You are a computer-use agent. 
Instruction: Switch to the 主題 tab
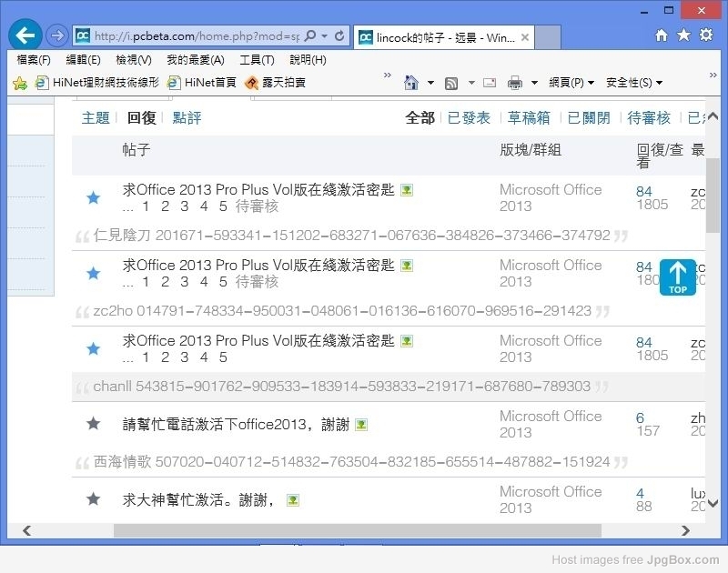click(96, 118)
